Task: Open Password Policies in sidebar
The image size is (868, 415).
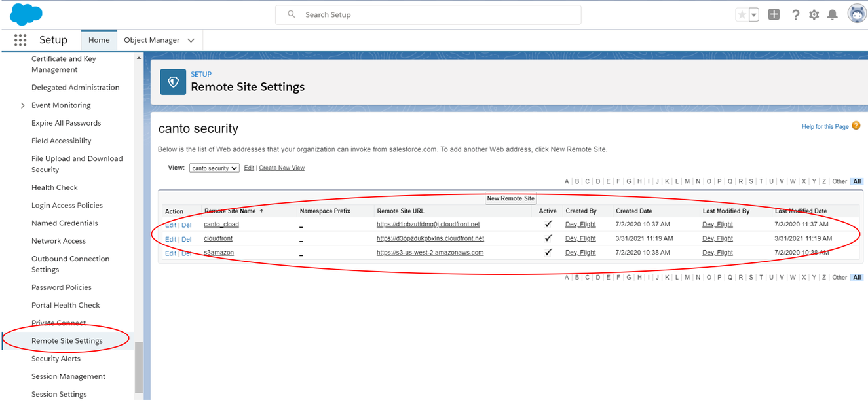Action: (62, 287)
